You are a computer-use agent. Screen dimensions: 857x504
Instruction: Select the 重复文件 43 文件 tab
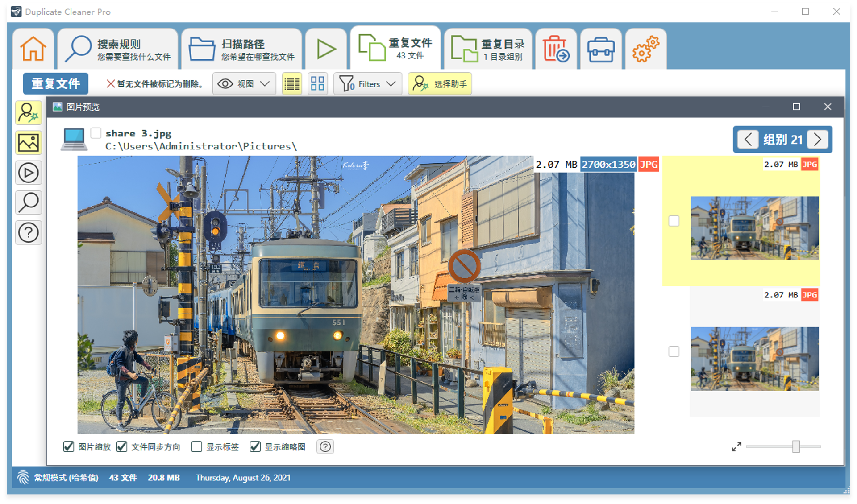click(x=395, y=48)
